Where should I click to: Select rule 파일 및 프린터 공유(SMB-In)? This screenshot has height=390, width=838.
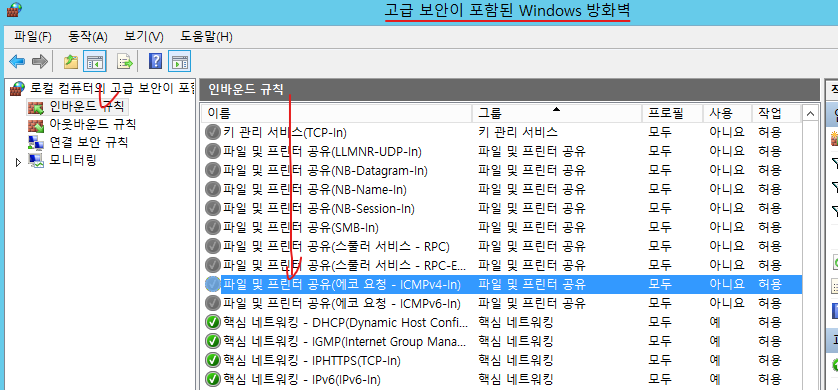click(301, 227)
